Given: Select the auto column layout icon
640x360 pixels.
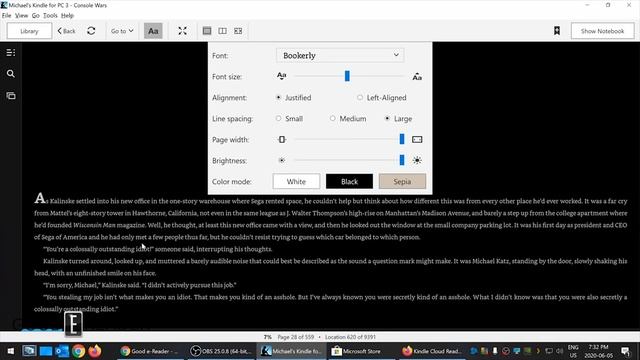Looking at the screenshot, I should pos(238,31).
